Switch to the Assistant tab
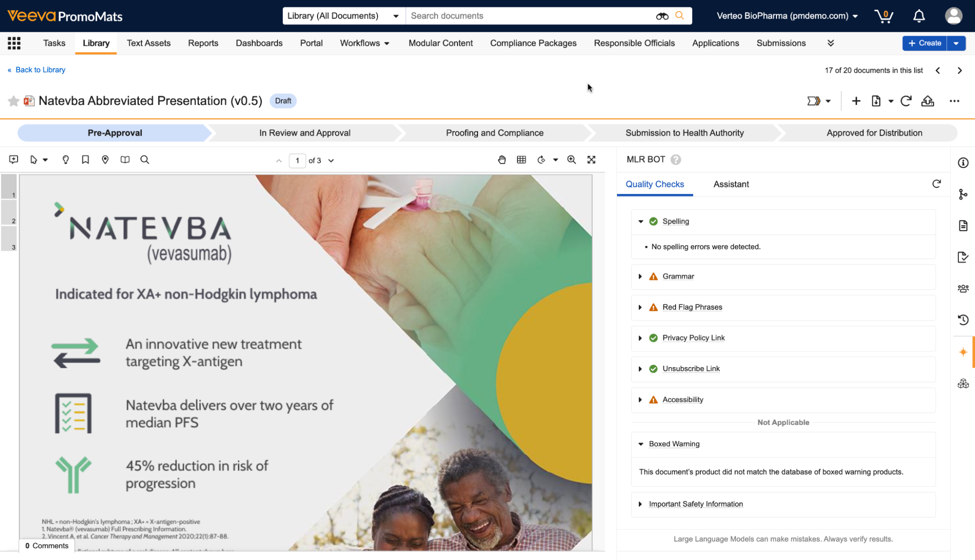The width and height of the screenshot is (975, 560). tap(731, 184)
